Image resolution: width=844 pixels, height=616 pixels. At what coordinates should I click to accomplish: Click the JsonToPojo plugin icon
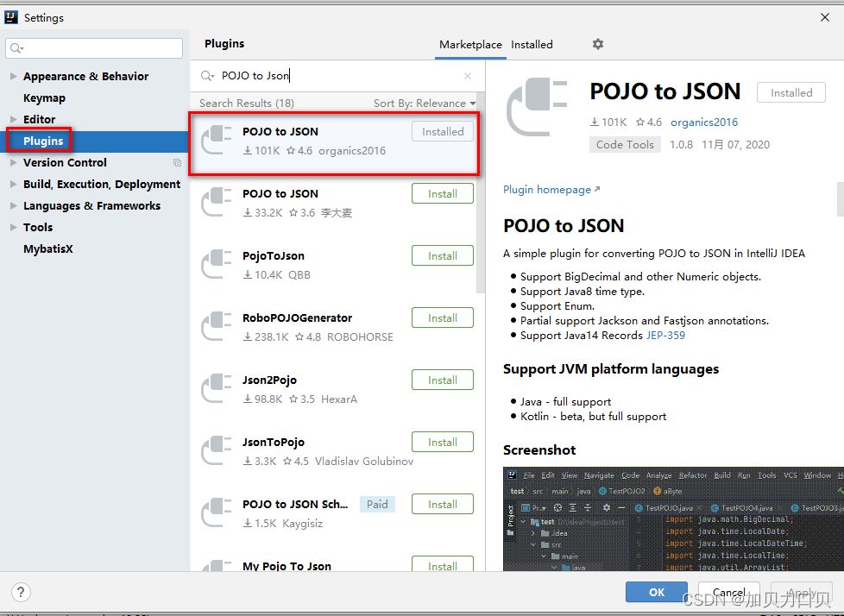tap(217, 451)
